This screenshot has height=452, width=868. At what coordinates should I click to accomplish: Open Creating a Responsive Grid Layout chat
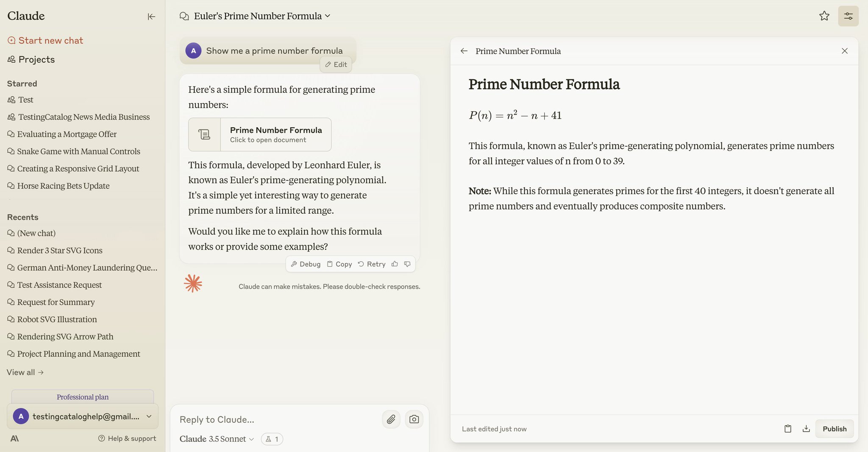[x=73, y=168]
